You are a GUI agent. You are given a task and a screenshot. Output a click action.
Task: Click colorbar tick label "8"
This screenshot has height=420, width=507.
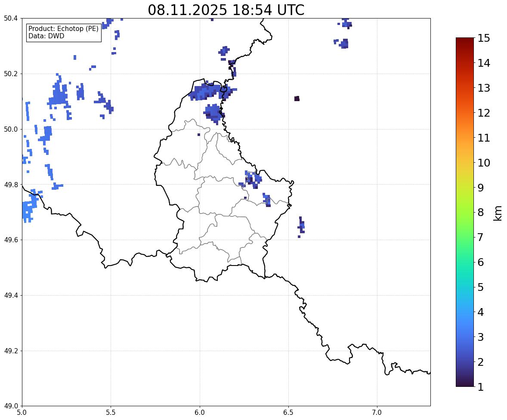point(480,213)
